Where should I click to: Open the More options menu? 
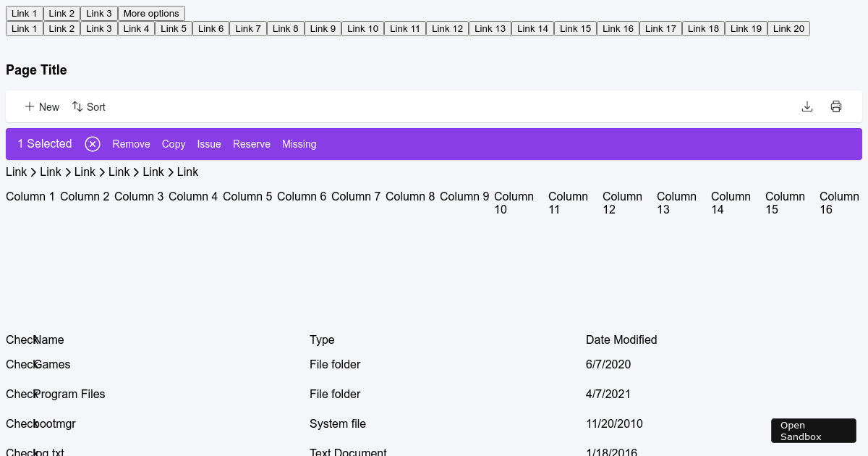(151, 13)
